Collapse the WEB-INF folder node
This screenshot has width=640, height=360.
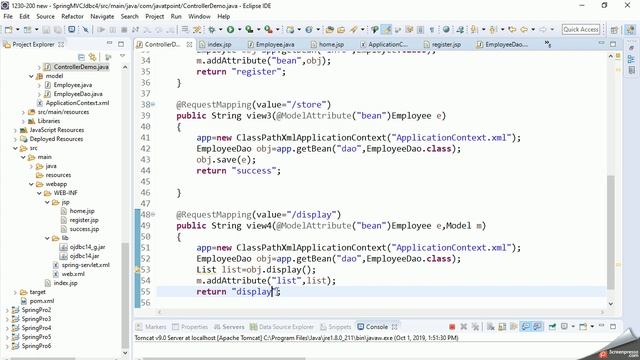click(39, 193)
